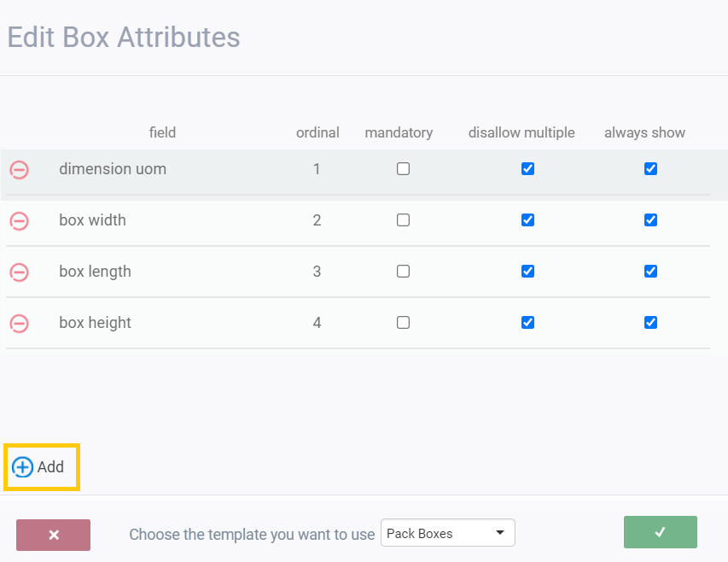This screenshot has height=562, width=728.
Task: Click the blue plus Add icon
Action: [23, 467]
